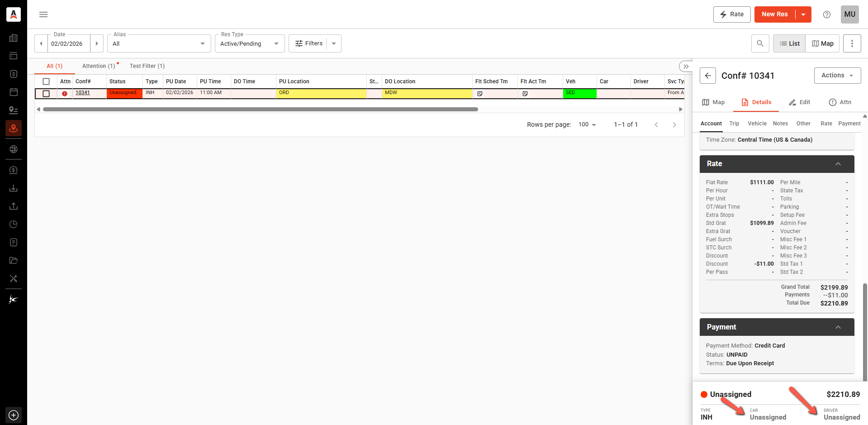The height and width of the screenshot is (425, 868).
Task: Click the attention alert icon in row
Action: [x=65, y=94]
